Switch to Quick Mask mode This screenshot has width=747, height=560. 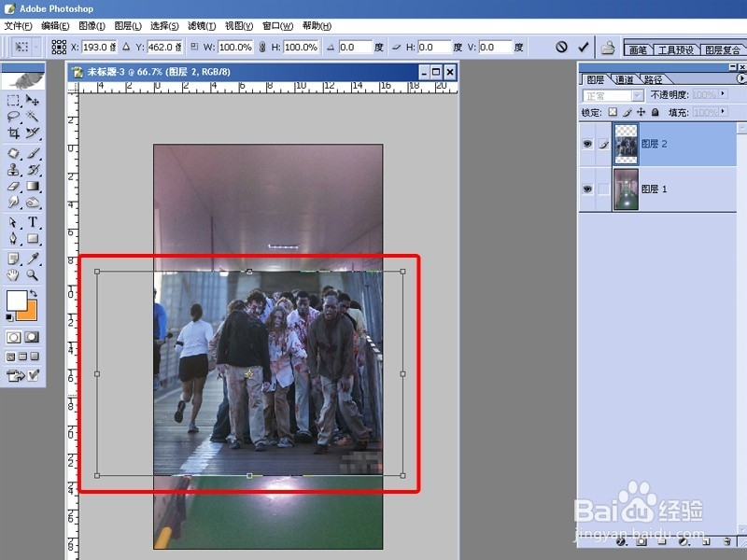(x=32, y=337)
